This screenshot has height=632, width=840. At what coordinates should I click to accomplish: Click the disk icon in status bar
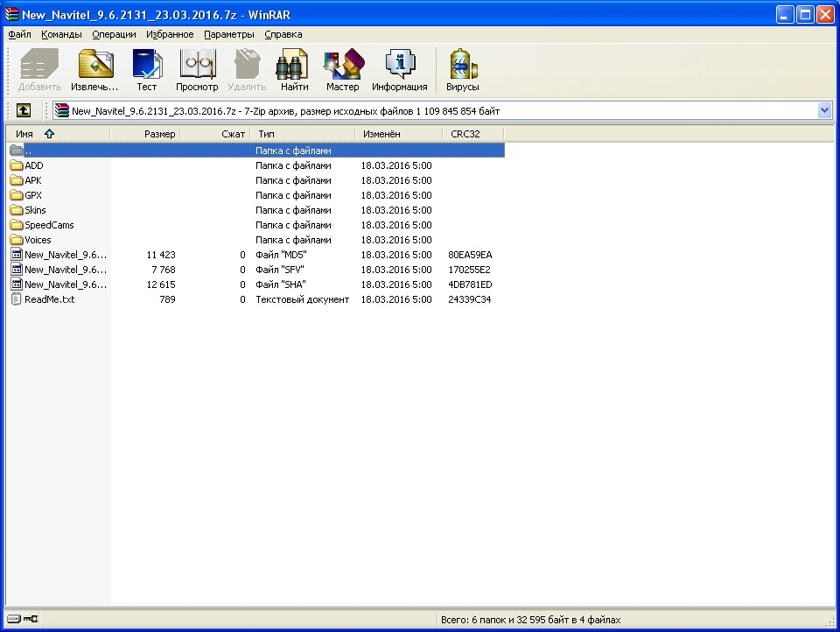coord(14,620)
